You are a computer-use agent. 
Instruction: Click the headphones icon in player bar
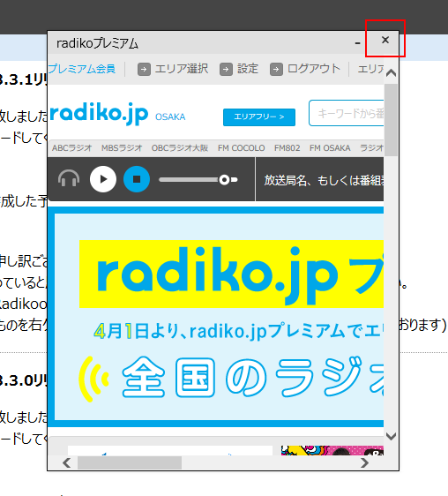pos(69,179)
